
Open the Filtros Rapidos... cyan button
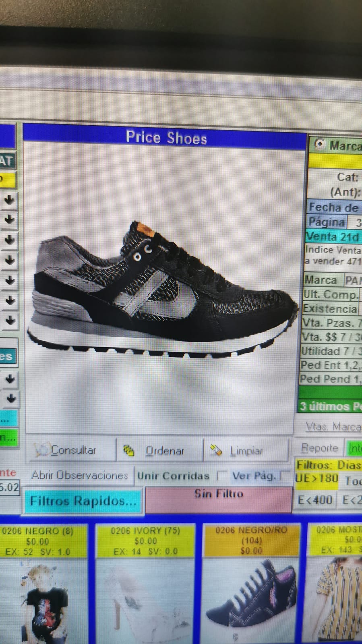[x=83, y=501]
